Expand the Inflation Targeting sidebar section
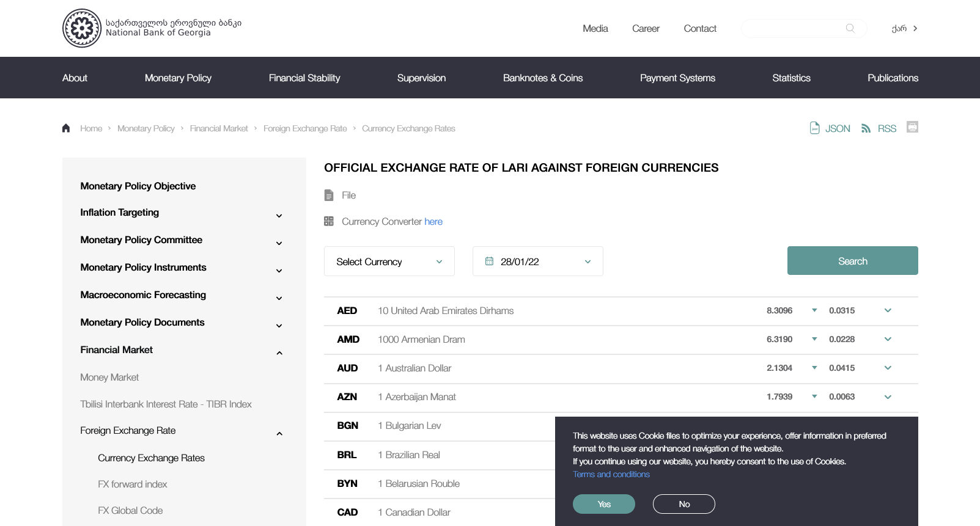 pyautogui.click(x=279, y=216)
